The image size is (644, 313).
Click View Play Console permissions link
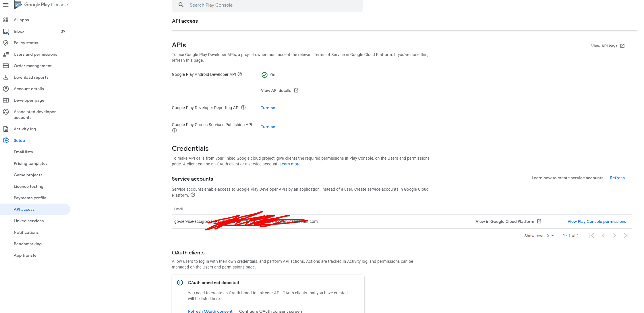597,221
